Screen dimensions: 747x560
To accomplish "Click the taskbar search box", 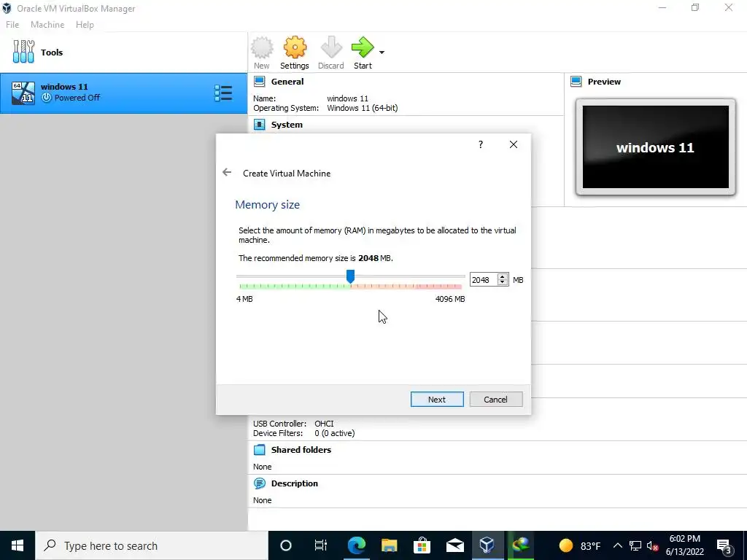I will 152,545.
